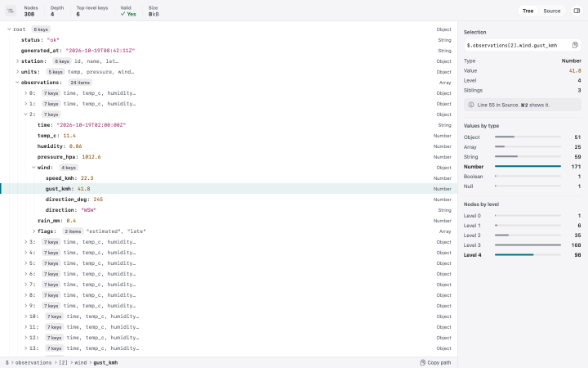Select observation row 9
588x368 pixels.
click(229, 306)
